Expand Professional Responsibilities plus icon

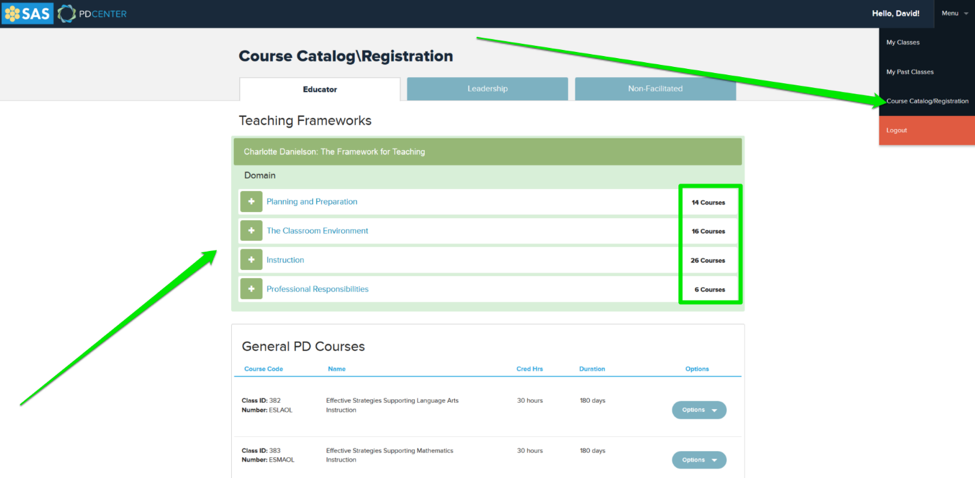click(251, 289)
